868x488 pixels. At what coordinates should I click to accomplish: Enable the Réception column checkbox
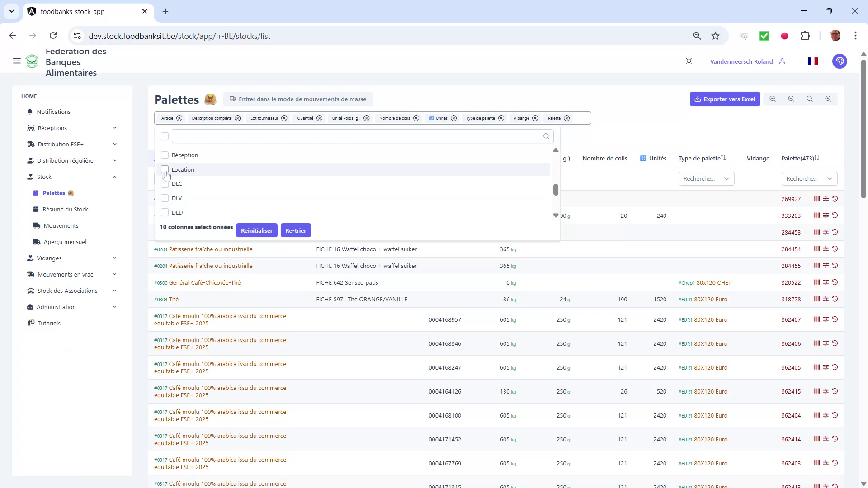click(x=165, y=155)
